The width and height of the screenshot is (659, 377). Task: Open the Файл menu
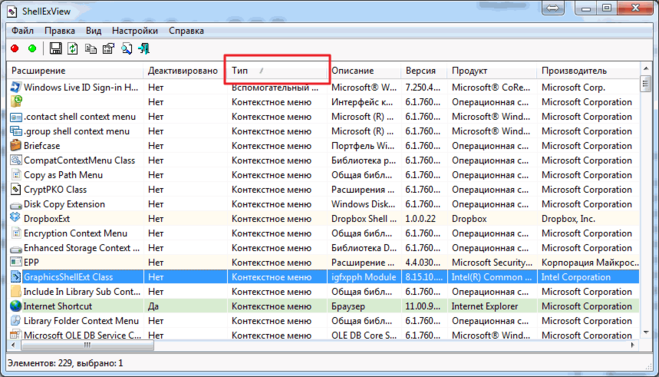(x=22, y=31)
